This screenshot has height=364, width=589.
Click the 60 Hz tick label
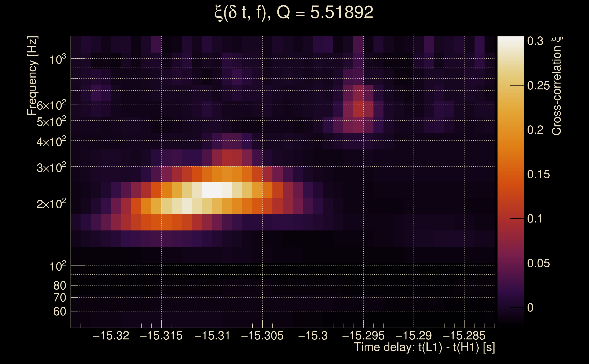[59, 311]
